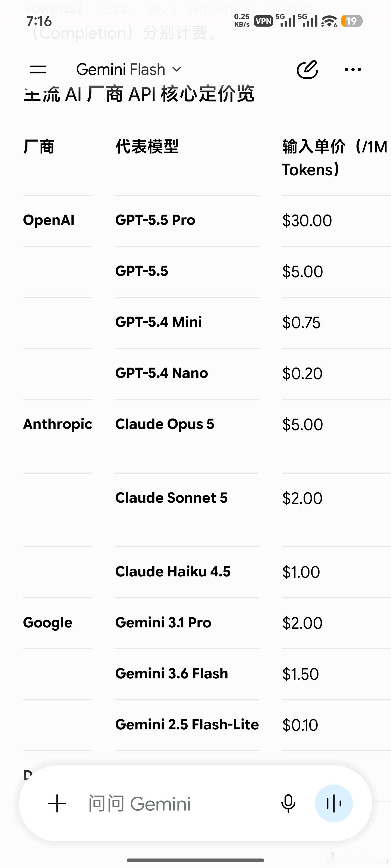Open the hamburger side menu
This screenshot has height=868, width=391.
(38, 69)
